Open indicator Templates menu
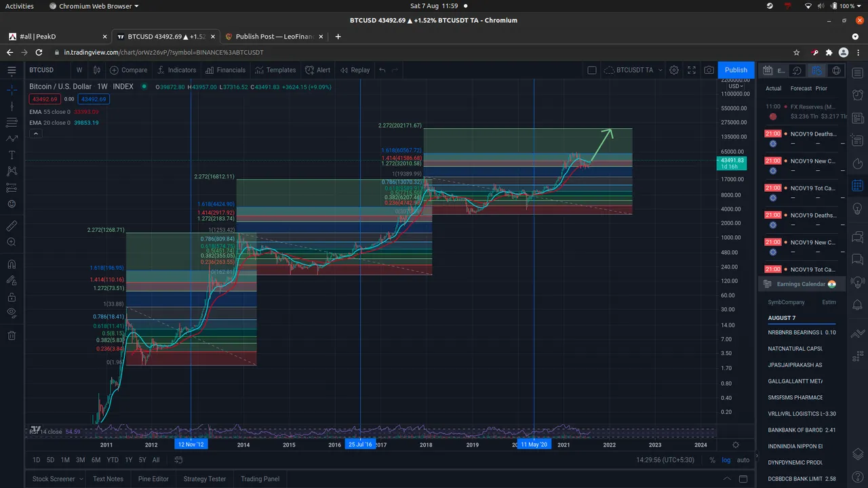This screenshot has width=868, height=488. click(x=275, y=70)
